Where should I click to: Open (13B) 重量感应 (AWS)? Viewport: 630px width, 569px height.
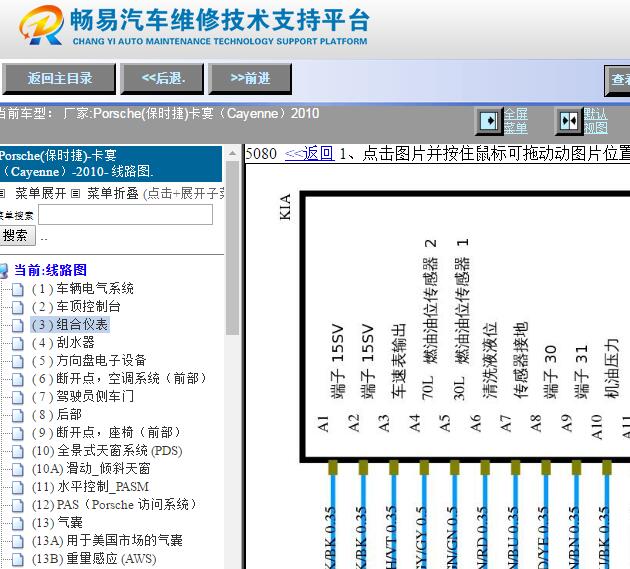94,559
